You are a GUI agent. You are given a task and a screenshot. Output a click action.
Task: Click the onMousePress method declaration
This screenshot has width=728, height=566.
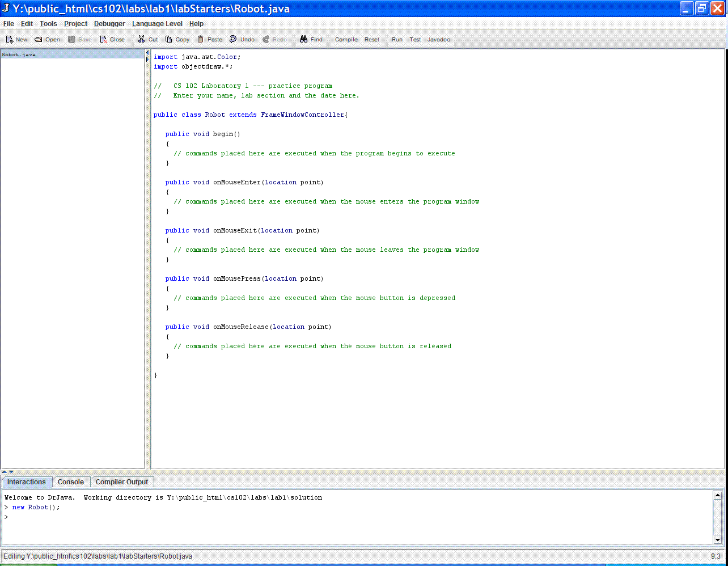tap(244, 278)
